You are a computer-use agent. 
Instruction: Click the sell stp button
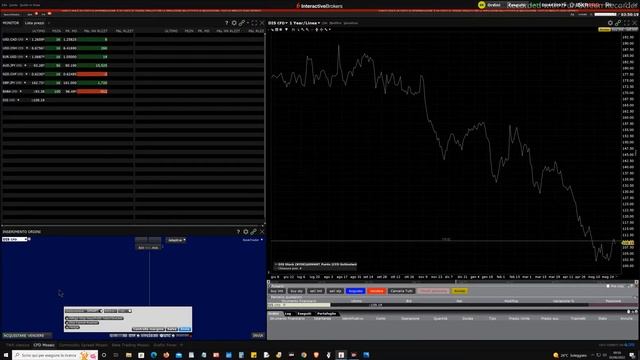click(335, 291)
